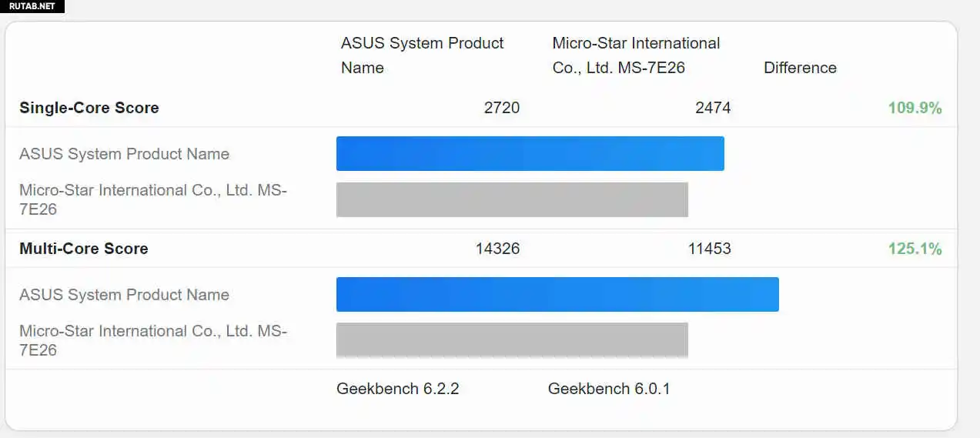
Task: Click the gray Micro-Star single-core score bar
Action: click(x=512, y=199)
